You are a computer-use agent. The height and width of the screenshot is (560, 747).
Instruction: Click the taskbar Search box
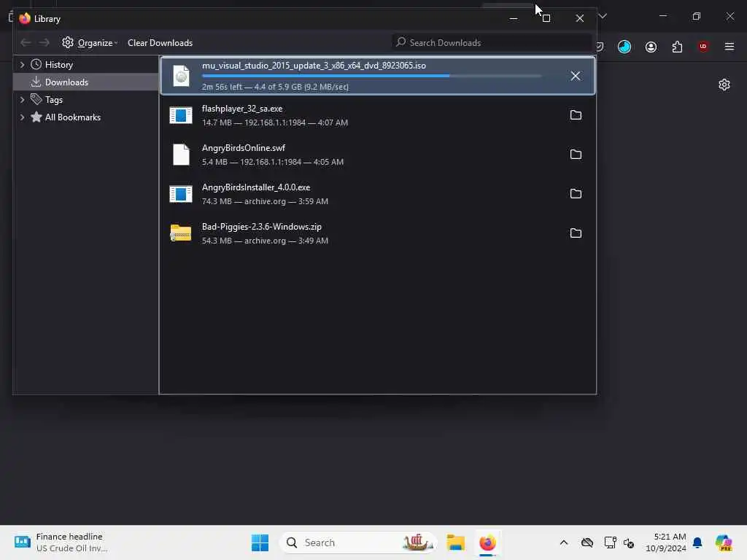click(359, 542)
